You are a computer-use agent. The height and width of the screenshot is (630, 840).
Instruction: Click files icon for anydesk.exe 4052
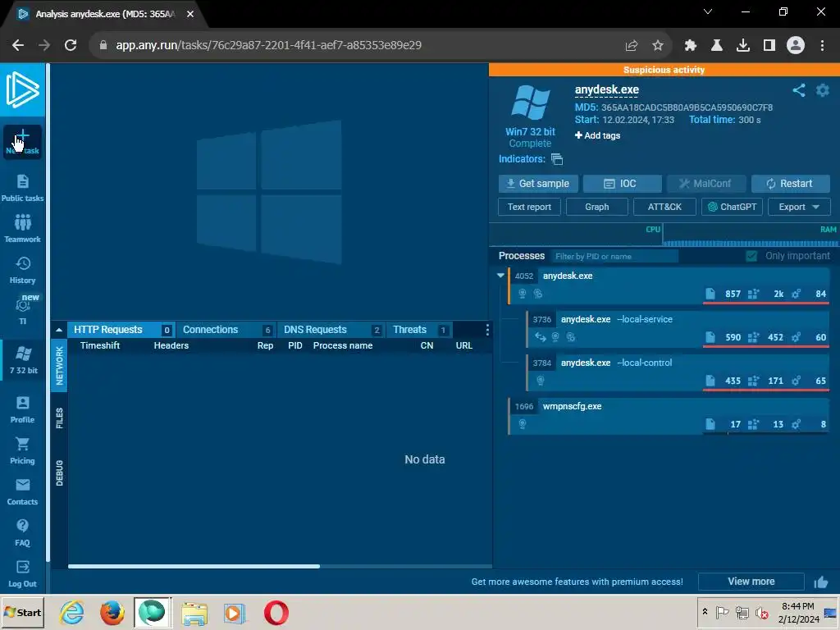click(x=710, y=294)
